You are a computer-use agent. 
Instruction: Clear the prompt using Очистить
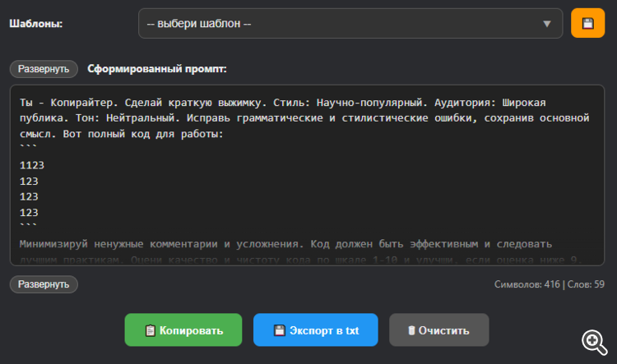439,330
